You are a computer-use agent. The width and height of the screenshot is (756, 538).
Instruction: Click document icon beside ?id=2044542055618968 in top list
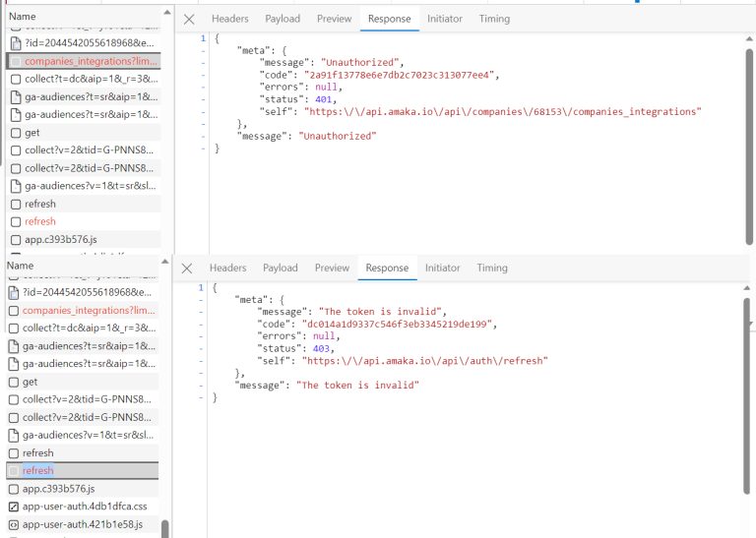(16, 43)
